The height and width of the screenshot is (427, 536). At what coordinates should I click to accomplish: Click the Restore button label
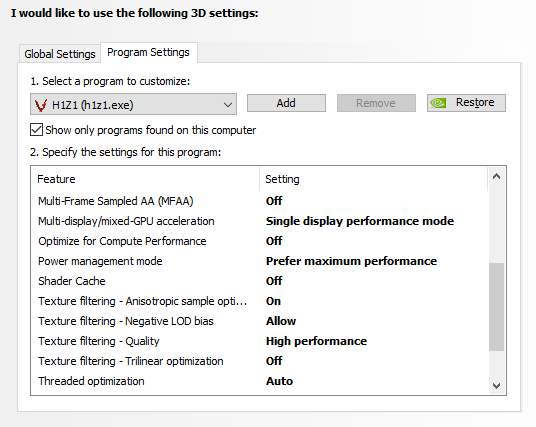point(475,102)
